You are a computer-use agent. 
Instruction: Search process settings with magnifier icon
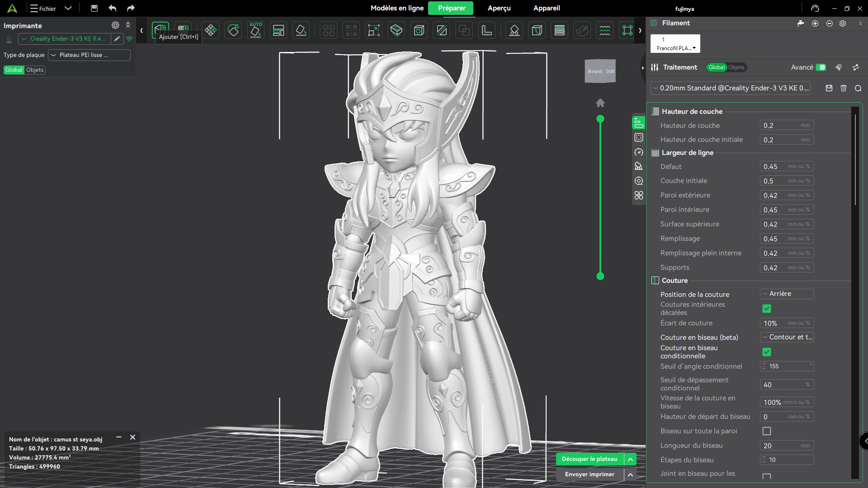pos(858,88)
